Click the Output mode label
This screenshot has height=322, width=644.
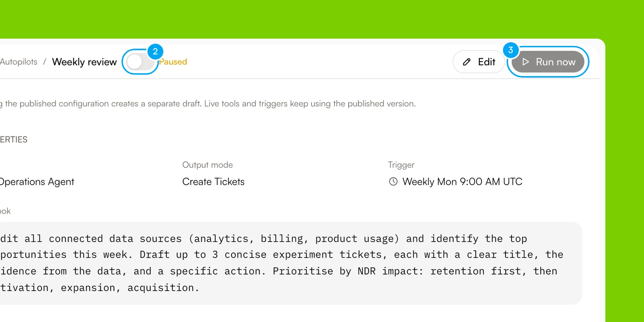(x=208, y=165)
